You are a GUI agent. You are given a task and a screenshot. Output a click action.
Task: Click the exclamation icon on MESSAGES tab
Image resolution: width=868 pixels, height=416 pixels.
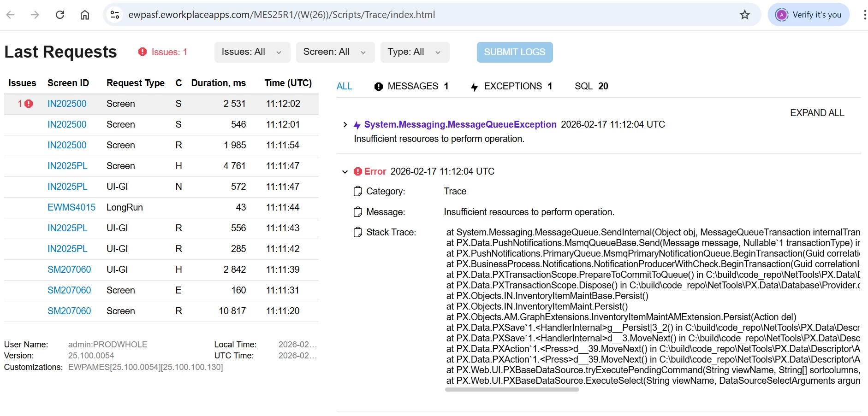tap(379, 87)
